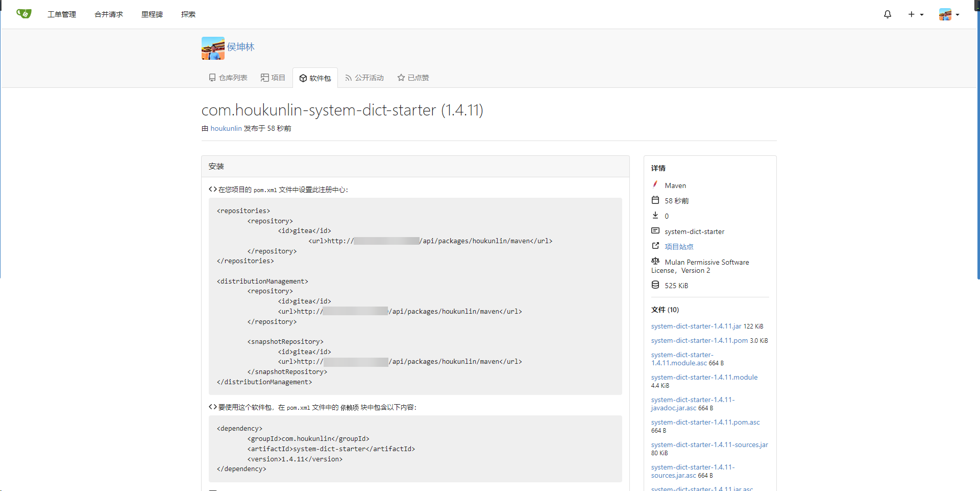Open the user avatar menu dropdown
This screenshot has width=980, height=491.
coord(949,14)
